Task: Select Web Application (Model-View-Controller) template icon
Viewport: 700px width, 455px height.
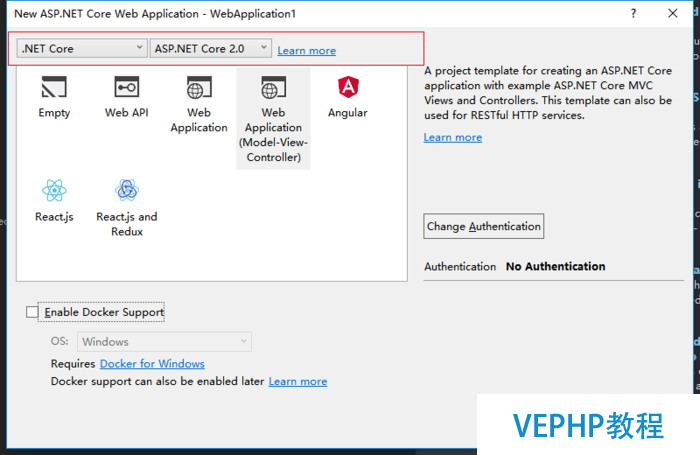Action: tap(273, 87)
